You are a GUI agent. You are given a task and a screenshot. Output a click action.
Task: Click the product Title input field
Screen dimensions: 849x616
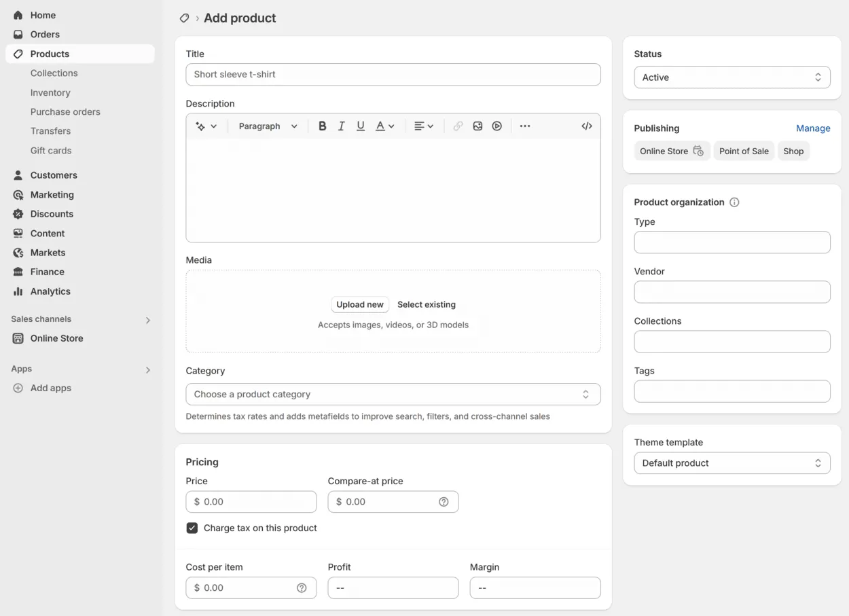[393, 75]
